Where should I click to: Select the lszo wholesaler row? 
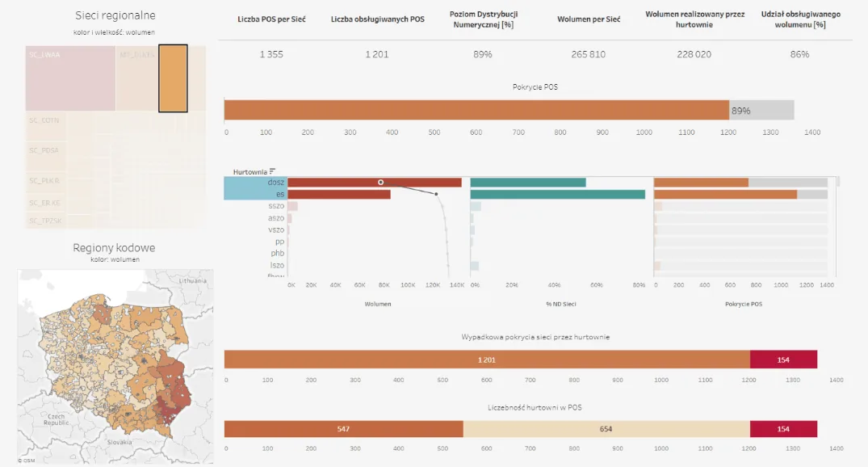click(277, 265)
